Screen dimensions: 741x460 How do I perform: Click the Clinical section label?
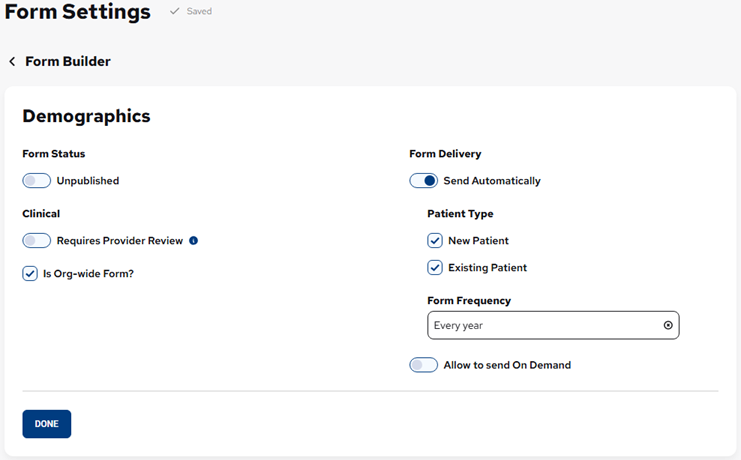coord(41,214)
